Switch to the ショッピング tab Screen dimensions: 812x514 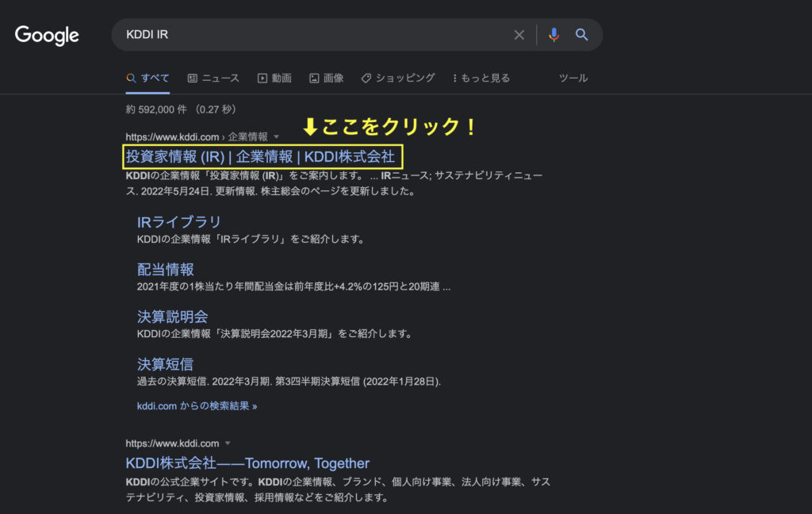(398, 78)
